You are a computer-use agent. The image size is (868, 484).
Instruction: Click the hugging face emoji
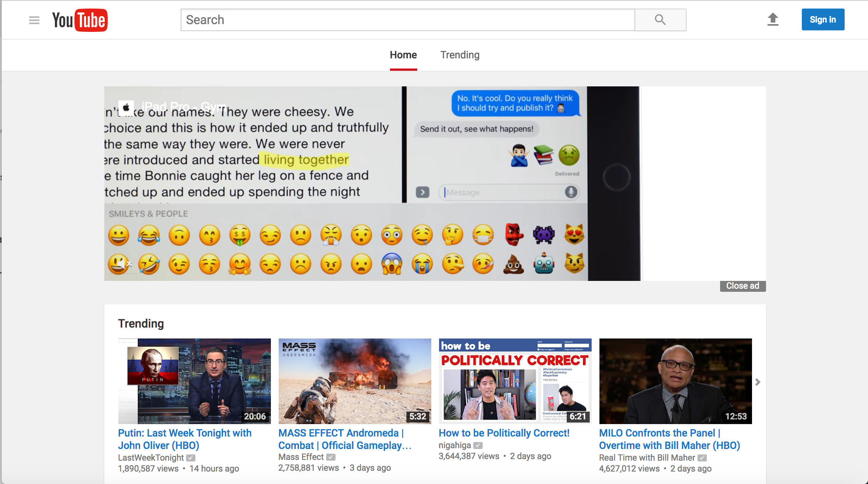tap(240, 265)
